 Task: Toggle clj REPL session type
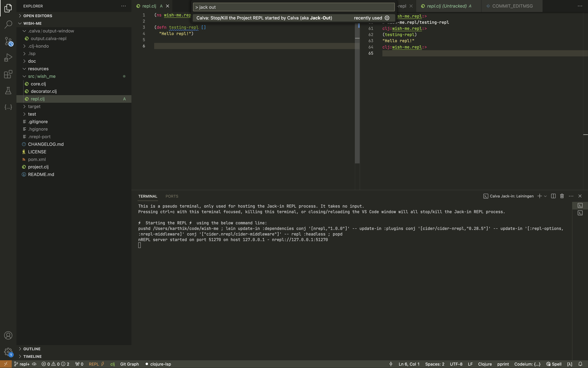click(112, 364)
